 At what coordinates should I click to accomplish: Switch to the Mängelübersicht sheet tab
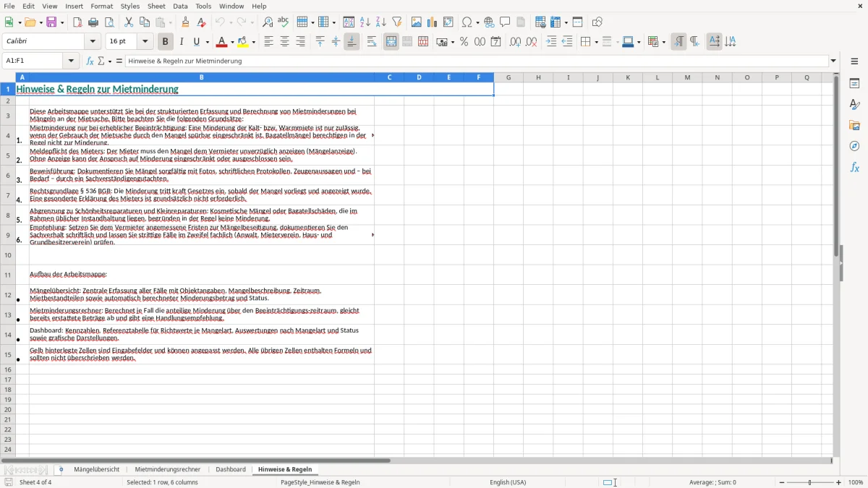point(97,470)
